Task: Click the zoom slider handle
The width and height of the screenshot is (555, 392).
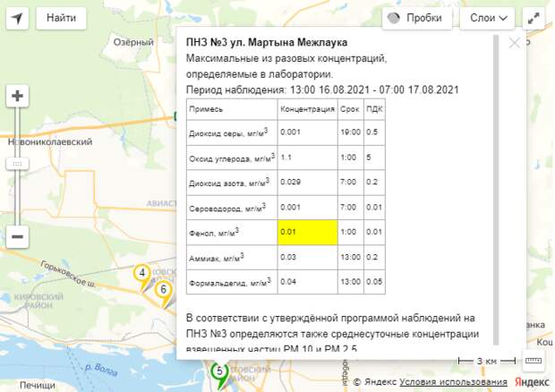Action: click(18, 164)
